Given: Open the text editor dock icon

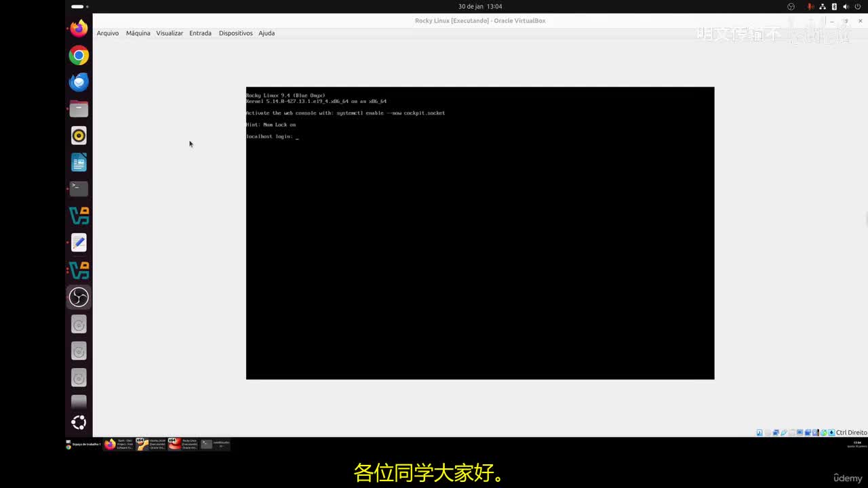Looking at the screenshot, I should click(x=79, y=243).
